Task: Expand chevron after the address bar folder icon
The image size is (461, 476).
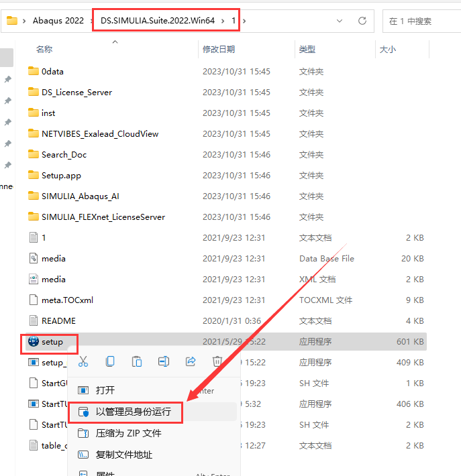Action: coord(24,21)
